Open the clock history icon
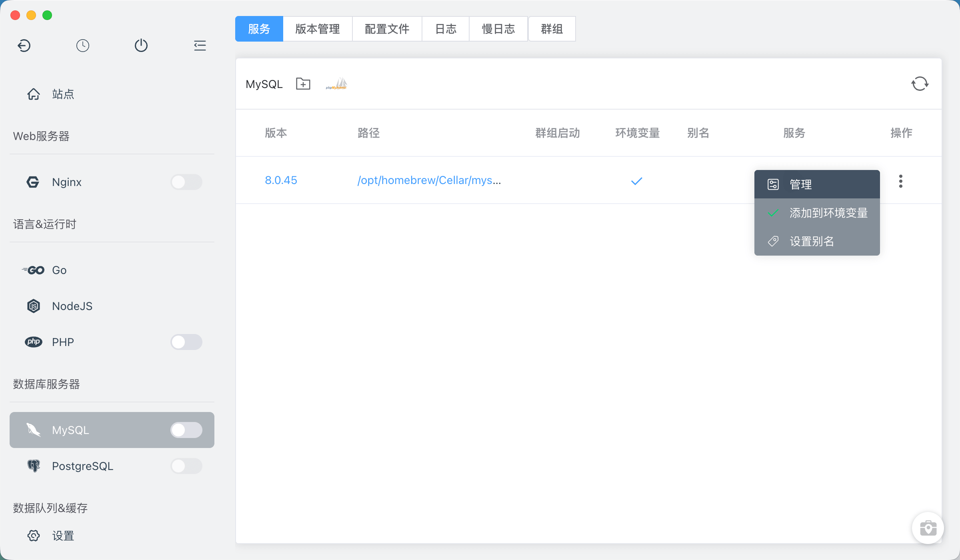 tap(83, 45)
